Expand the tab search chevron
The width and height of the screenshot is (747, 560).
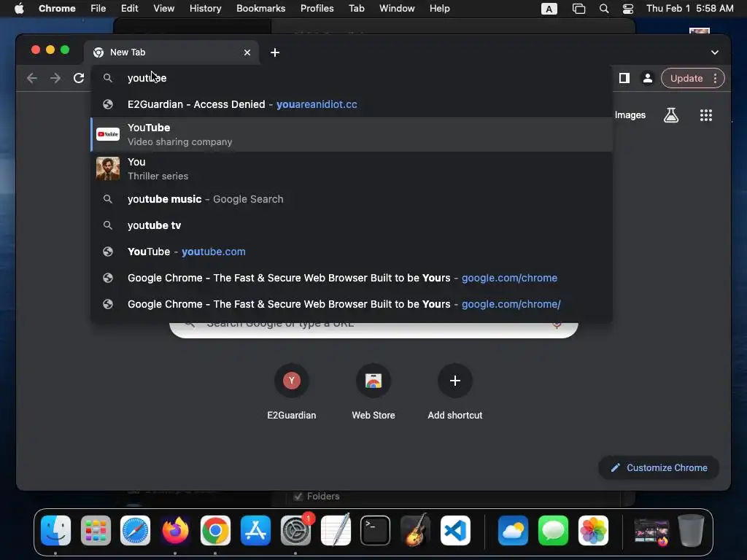tap(715, 52)
